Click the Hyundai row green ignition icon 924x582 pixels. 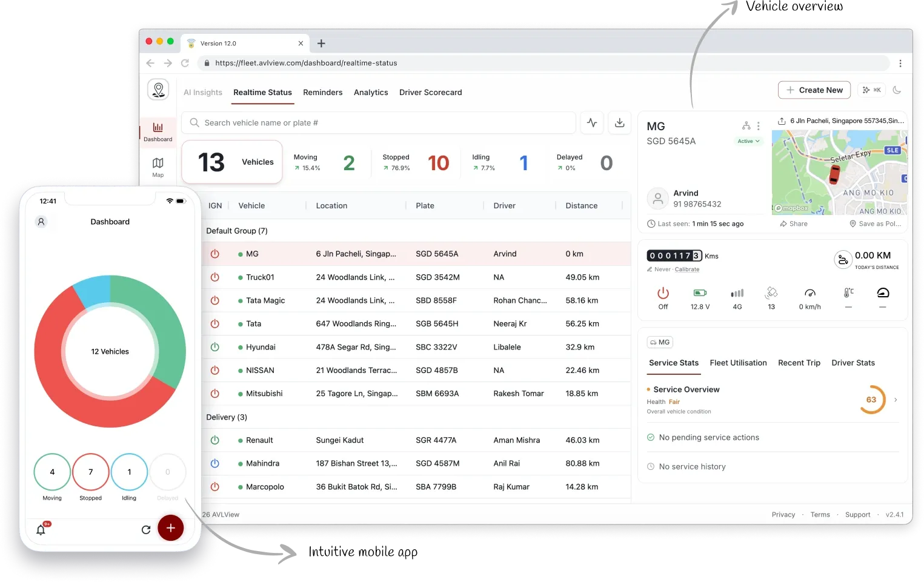(x=214, y=347)
